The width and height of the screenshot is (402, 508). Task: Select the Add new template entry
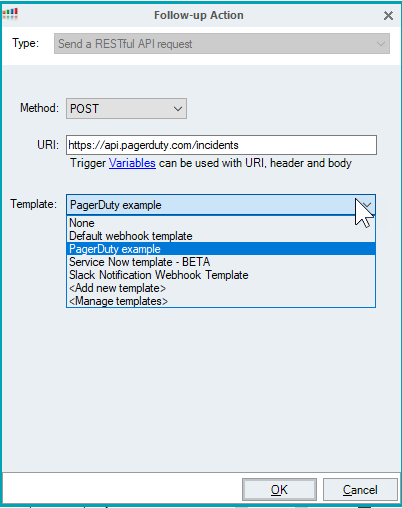click(x=117, y=288)
